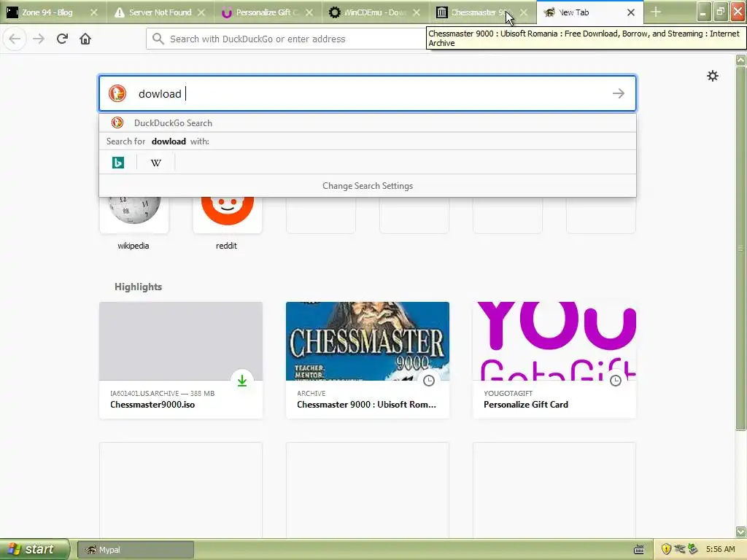Viewport: 747px width, 560px height.
Task: Search with Bing engine icon
Action: pyautogui.click(x=118, y=163)
